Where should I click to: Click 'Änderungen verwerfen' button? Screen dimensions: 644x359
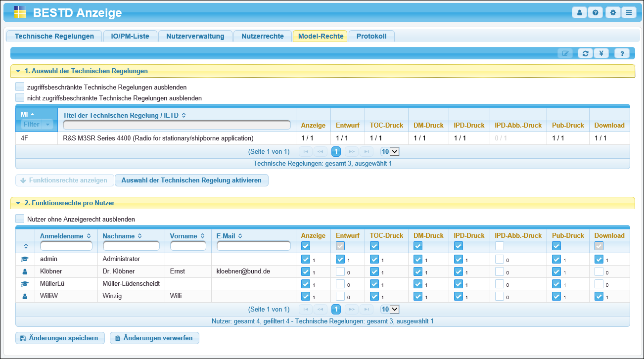[x=154, y=338]
